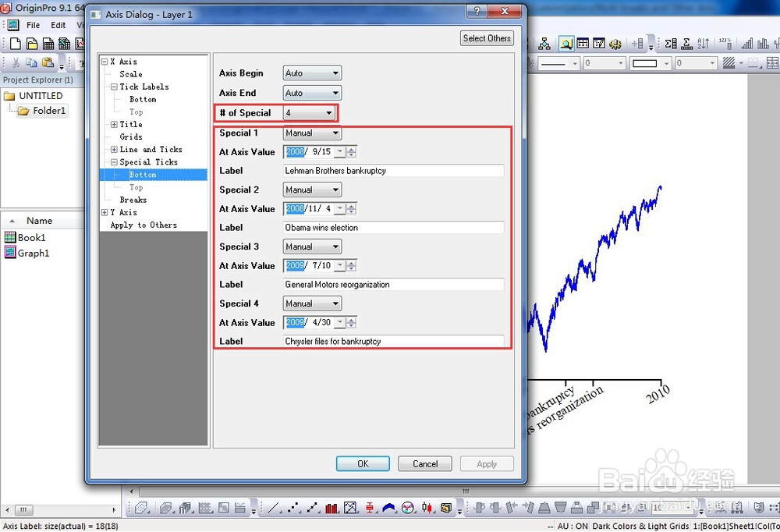780x532 pixels.
Task: Click the Cut scissors icon
Action: (16, 62)
